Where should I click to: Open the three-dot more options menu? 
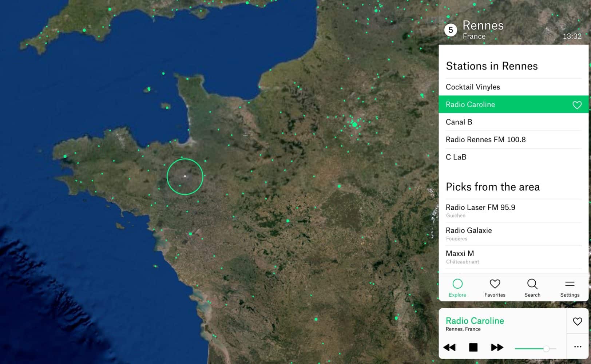pos(578,347)
